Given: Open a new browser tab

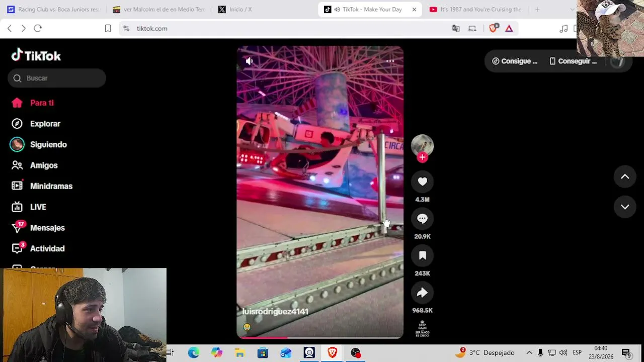Looking at the screenshot, I should [x=537, y=9].
